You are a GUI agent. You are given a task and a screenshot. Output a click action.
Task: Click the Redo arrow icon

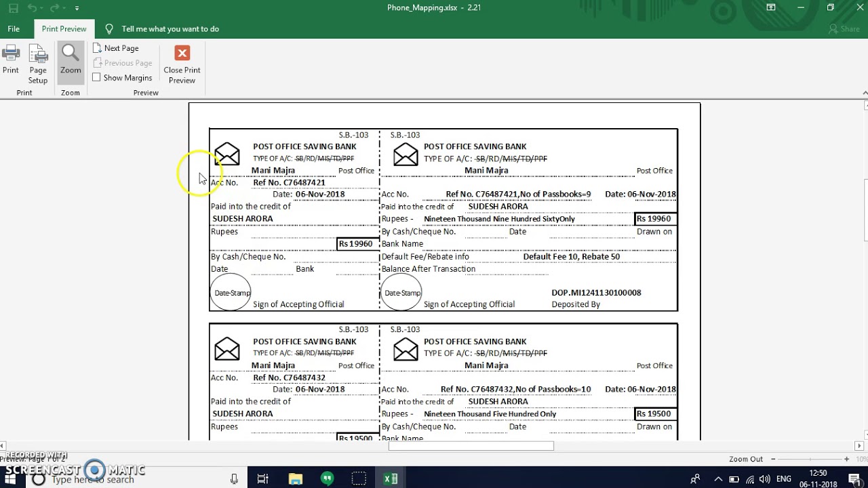tap(56, 8)
